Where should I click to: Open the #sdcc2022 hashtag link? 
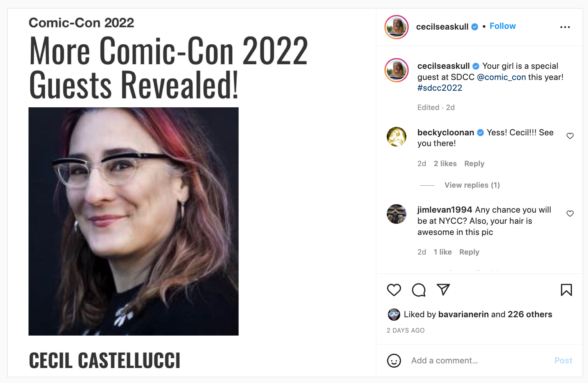click(439, 88)
